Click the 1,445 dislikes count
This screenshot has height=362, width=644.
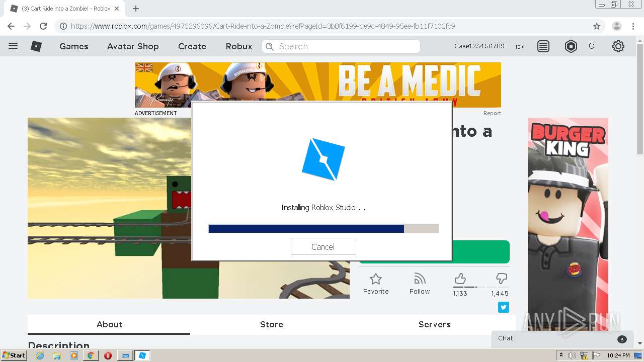pos(500,293)
